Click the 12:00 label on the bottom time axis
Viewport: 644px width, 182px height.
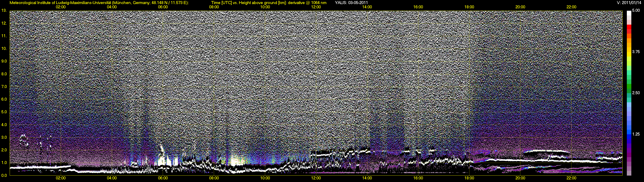(316, 178)
